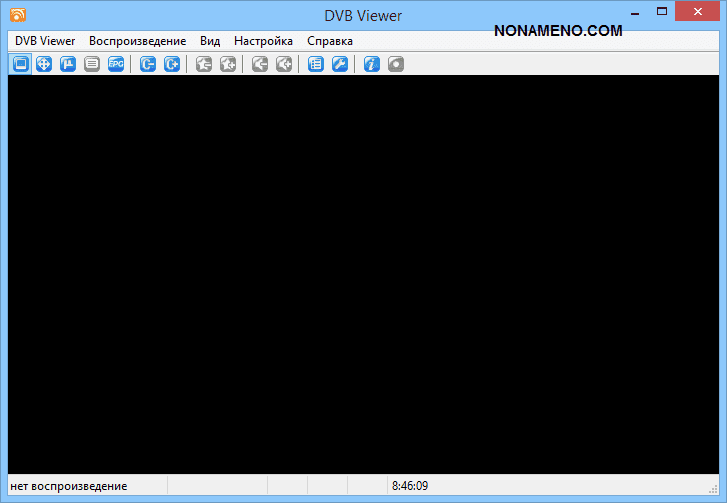Open teletext with the gray lines icon
This screenshot has width=727, height=503.
[92, 64]
